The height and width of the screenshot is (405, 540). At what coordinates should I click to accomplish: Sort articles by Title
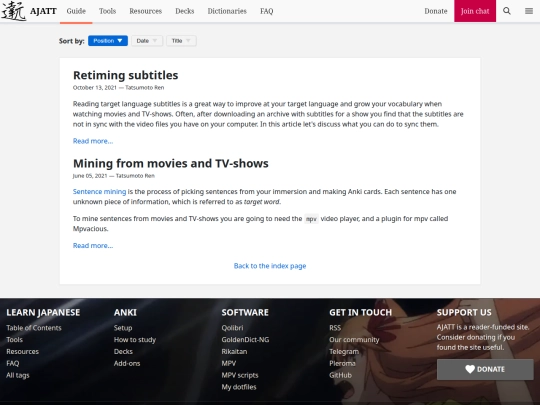(181, 41)
